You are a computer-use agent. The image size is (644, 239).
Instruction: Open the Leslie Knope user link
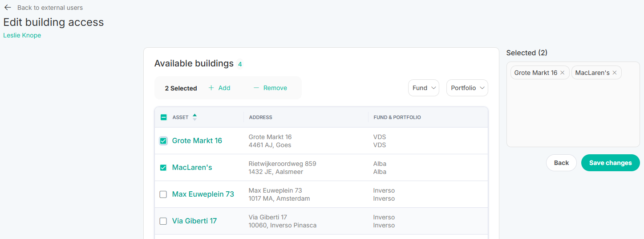tap(22, 35)
